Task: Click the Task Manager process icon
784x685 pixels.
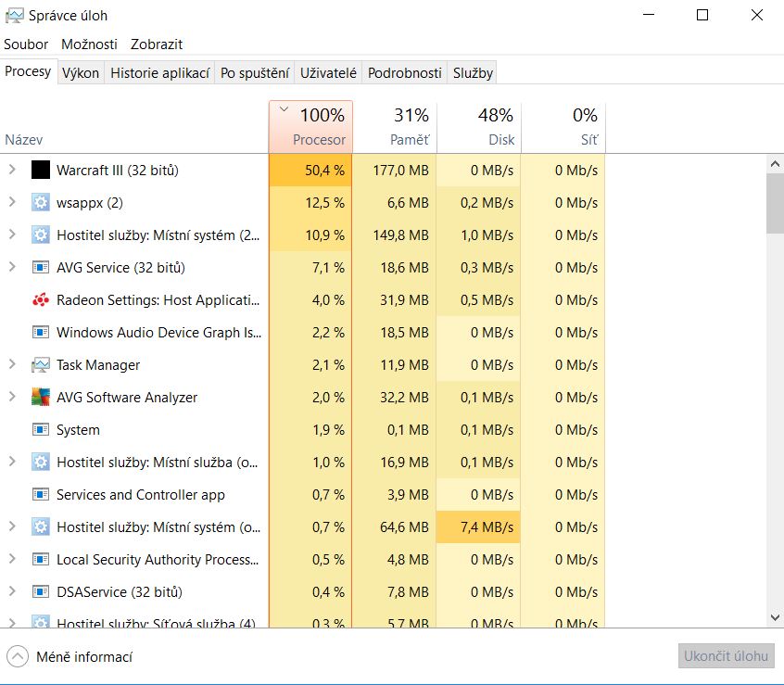Action: [x=41, y=365]
